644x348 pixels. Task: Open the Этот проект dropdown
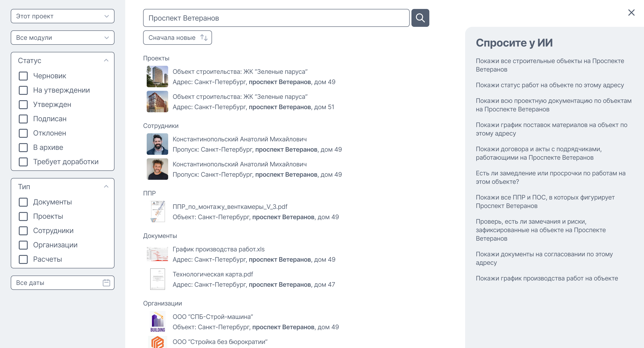pos(63,16)
